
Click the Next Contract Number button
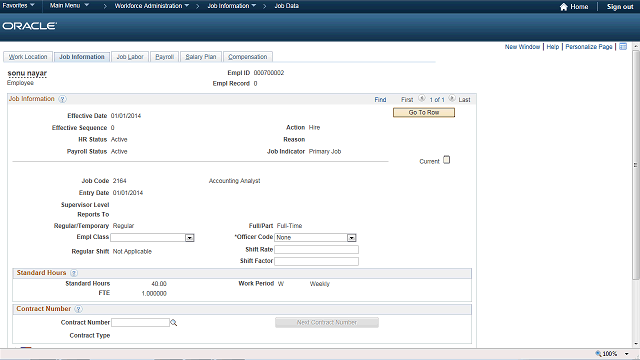point(327,322)
